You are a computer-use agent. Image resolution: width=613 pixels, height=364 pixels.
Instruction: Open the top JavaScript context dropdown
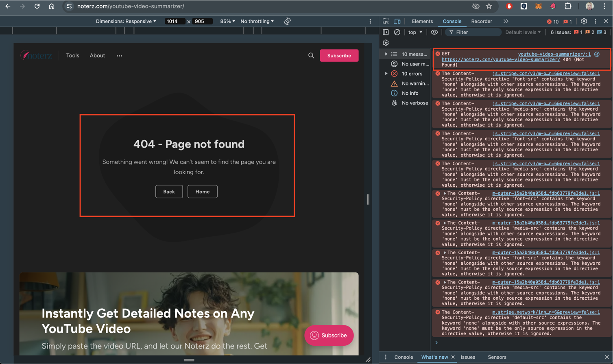[x=415, y=32]
